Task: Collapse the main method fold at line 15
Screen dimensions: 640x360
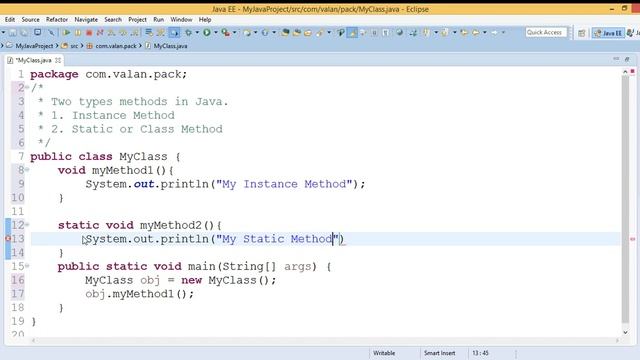Action: pyautogui.click(x=27, y=266)
